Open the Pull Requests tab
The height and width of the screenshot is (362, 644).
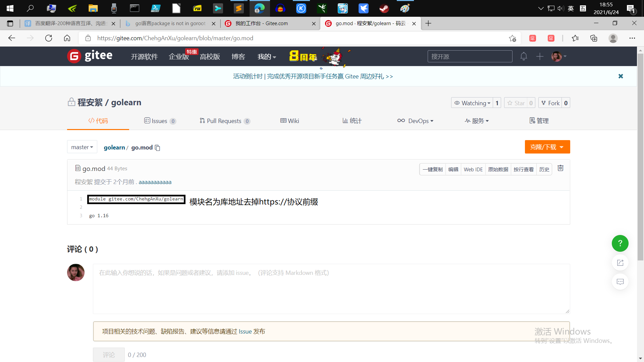coord(224,121)
